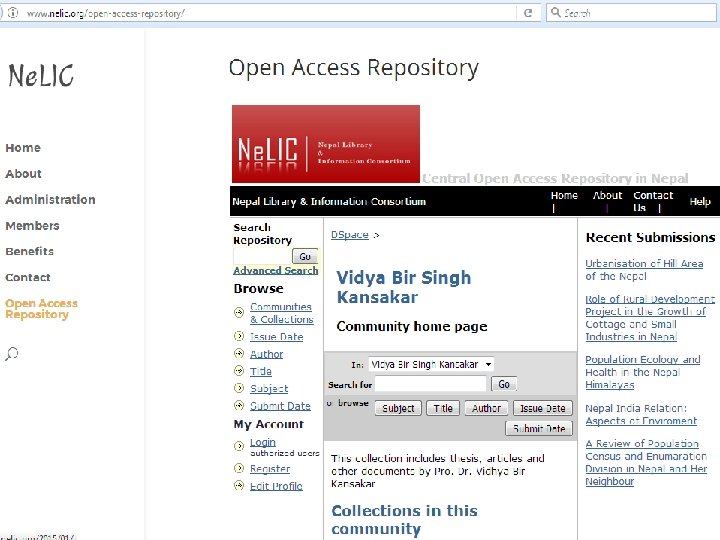
Task: Click the magnifier icon in browser search box
Action: click(556, 12)
